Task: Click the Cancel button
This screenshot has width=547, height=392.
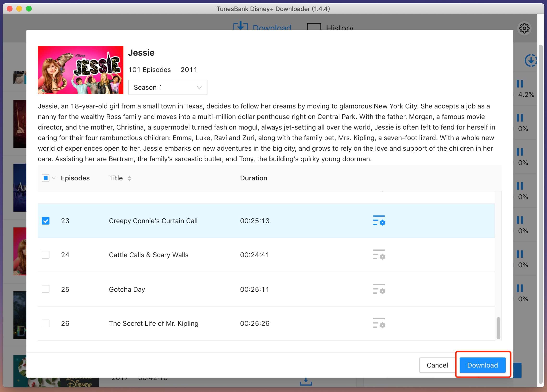Action: click(x=437, y=365)
